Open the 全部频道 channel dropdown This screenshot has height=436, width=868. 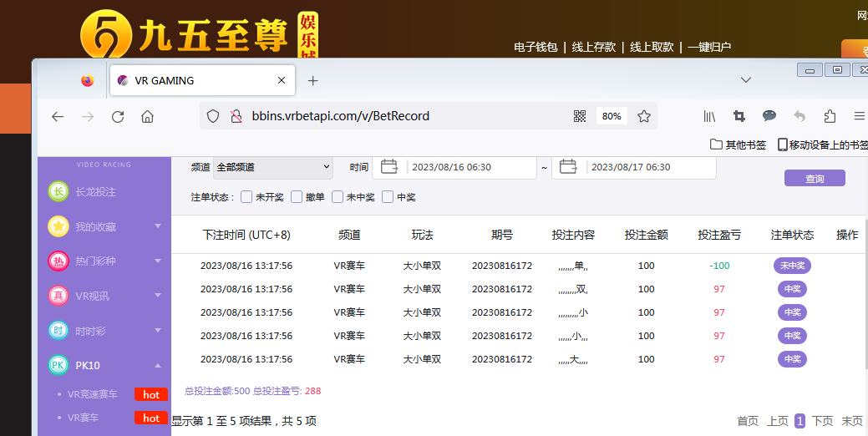tap(272, 167)
